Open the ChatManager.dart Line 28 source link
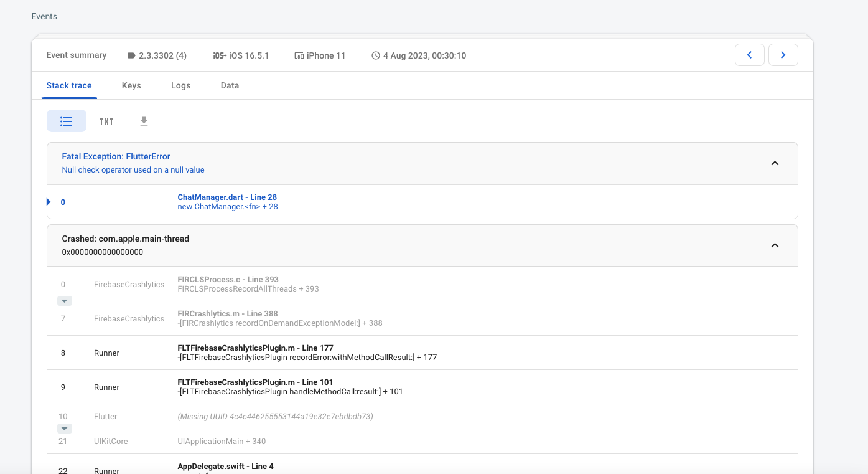This screenshot has width=868, height=474. click(x=226, y=197)
